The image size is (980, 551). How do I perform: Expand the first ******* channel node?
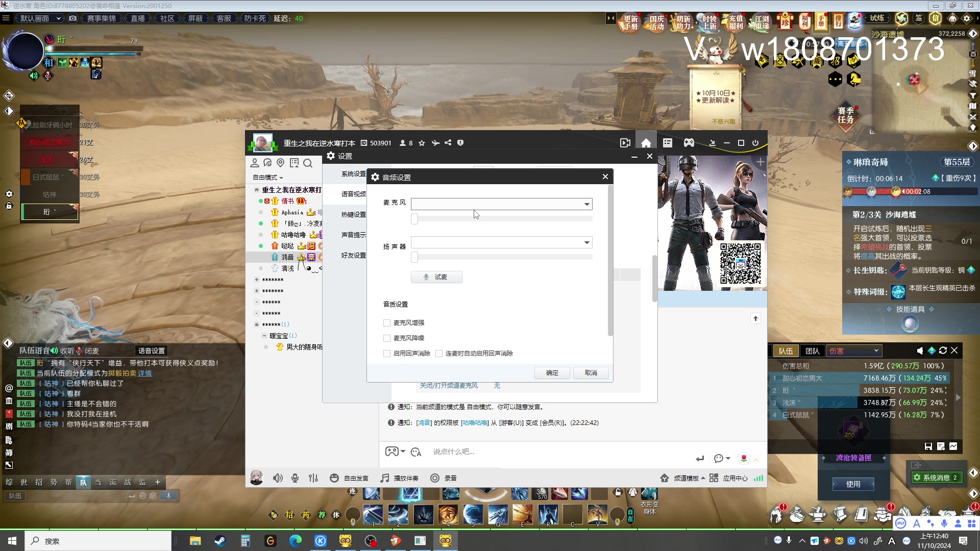(256, 280)
